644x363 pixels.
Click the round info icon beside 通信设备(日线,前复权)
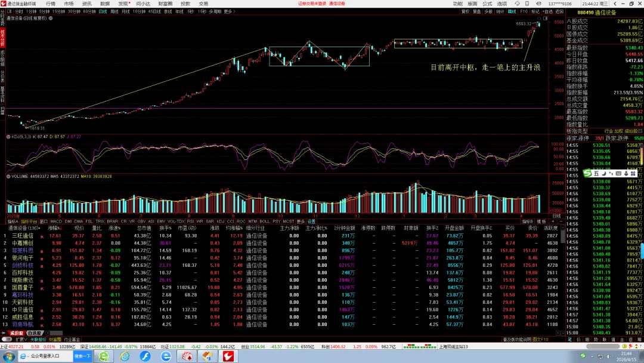pos(51,18)
